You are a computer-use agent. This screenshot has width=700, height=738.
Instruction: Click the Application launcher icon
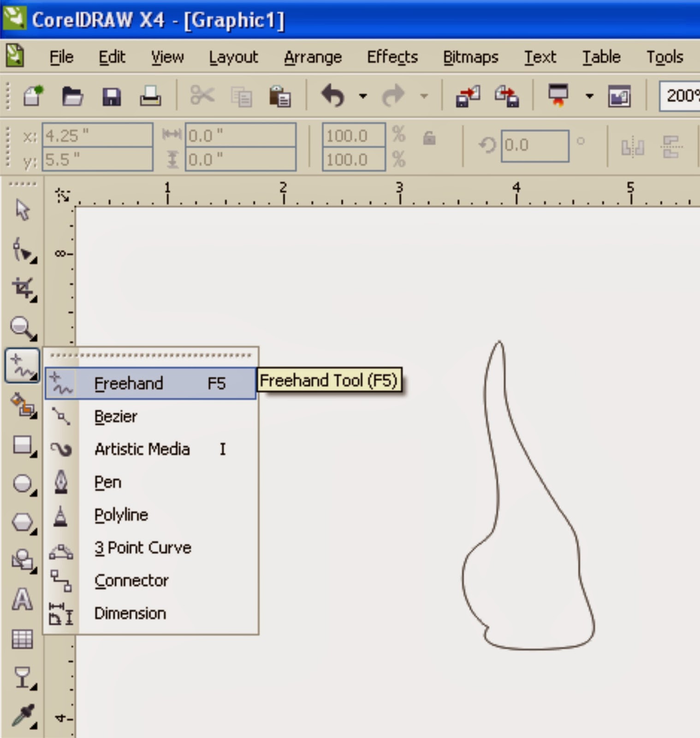558,95
